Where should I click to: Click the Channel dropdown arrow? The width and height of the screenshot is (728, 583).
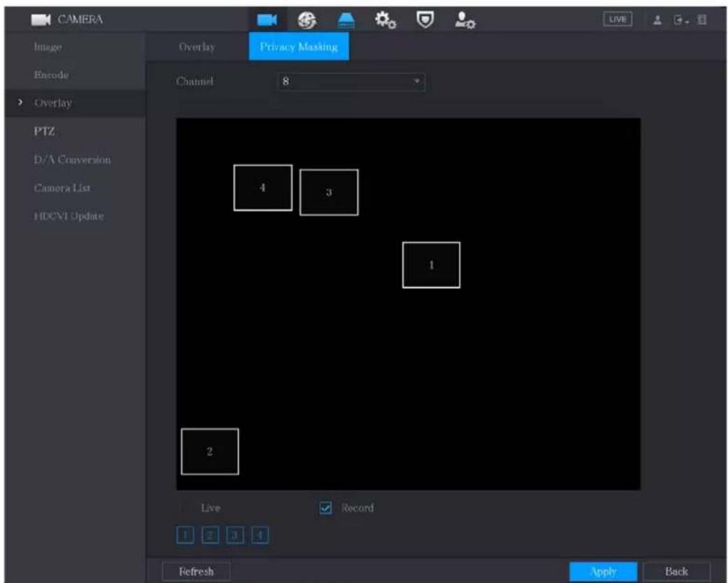(x=417, y=81)
